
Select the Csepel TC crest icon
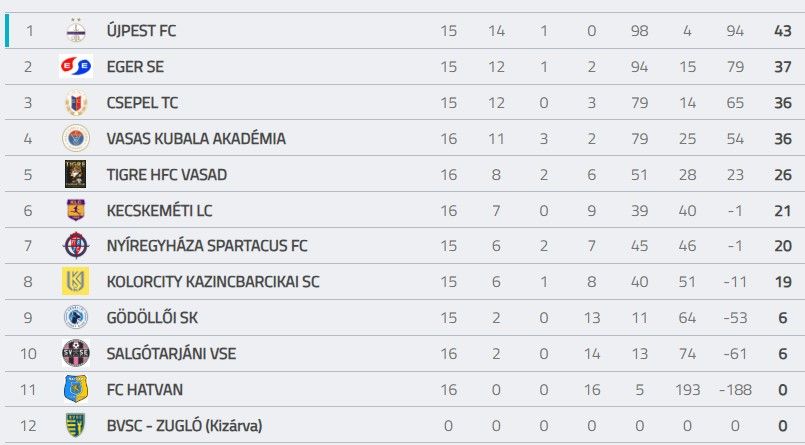point(76,103)
